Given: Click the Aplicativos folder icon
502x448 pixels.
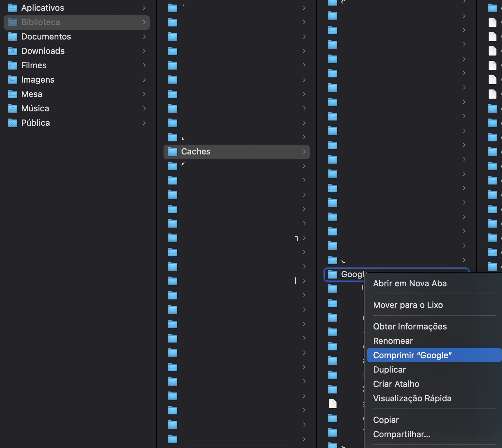Looking at the screenshot, I should (x=12, y=8).
